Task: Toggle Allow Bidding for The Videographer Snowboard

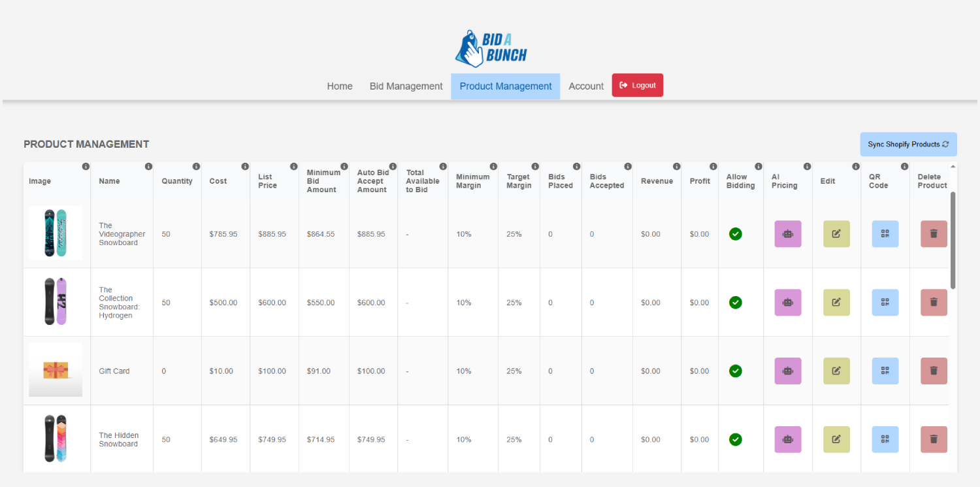Action: 735,233
